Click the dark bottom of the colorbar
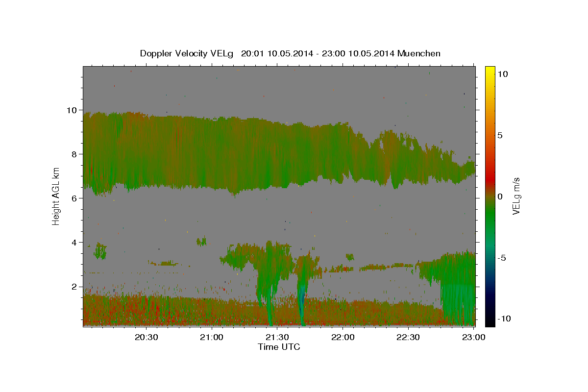Screen dimensions: 588x392 [x=490, y=318]
